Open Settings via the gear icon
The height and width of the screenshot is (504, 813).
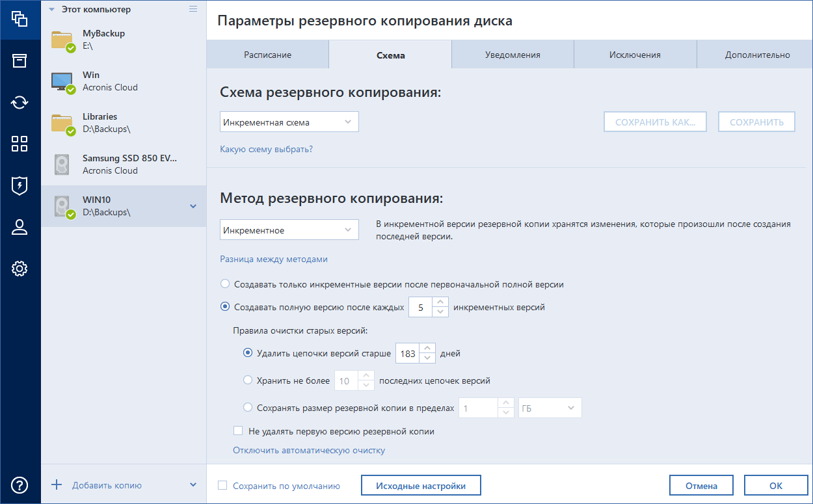[x=20, y=269]
